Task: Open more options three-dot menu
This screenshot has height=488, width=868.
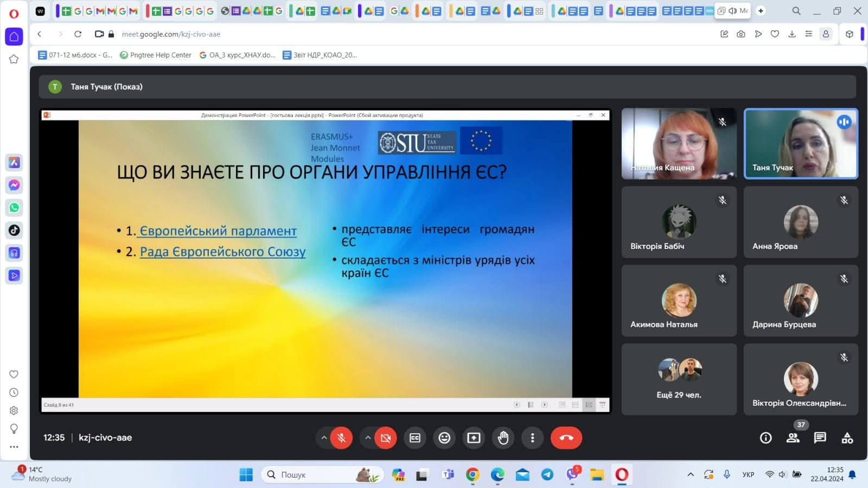Action: pyautogui.click(x=532, y=438)
